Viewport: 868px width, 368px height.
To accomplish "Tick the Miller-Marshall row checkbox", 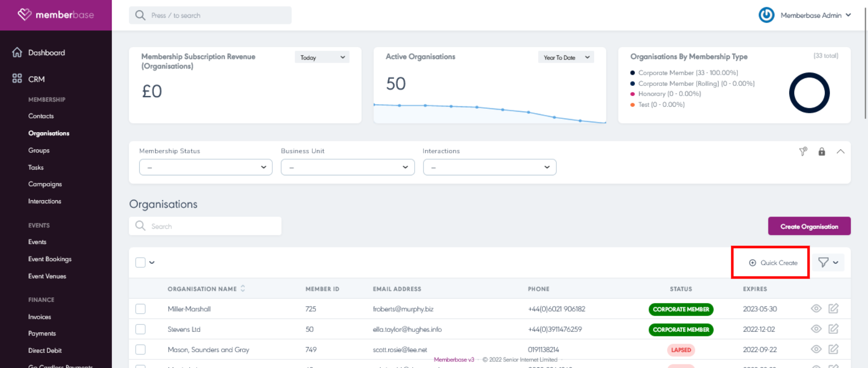I will [141, 309].
